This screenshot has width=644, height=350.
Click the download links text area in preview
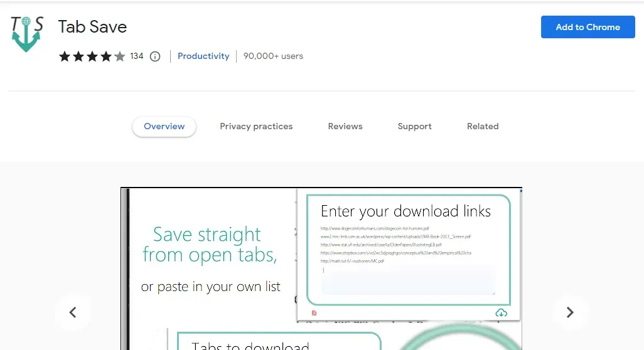(x=408, y=259)
